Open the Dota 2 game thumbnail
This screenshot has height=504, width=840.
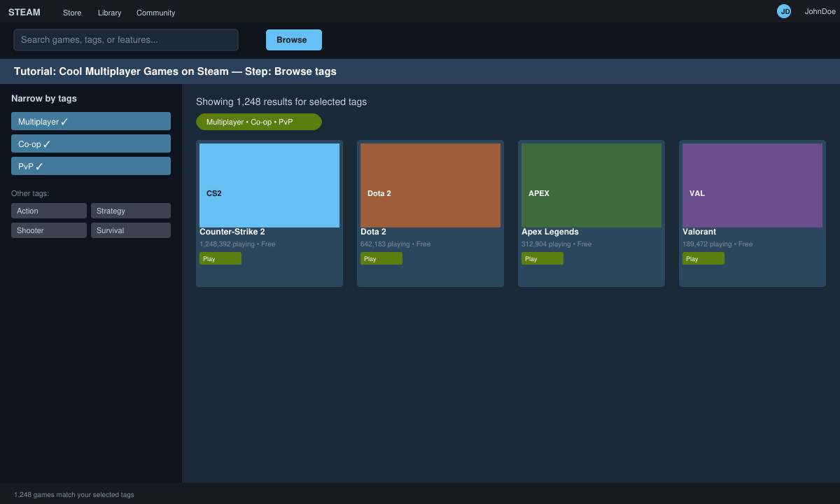430,185
